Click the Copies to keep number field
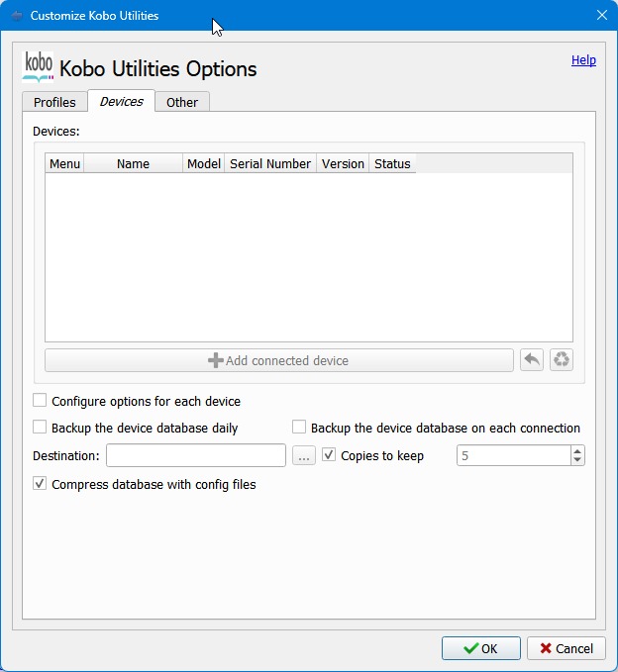The image size is (618, 672). (x=514, y=455)
